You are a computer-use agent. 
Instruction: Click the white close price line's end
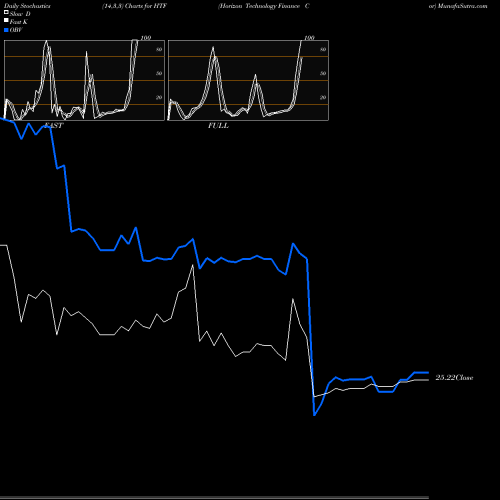pos(428,380)
